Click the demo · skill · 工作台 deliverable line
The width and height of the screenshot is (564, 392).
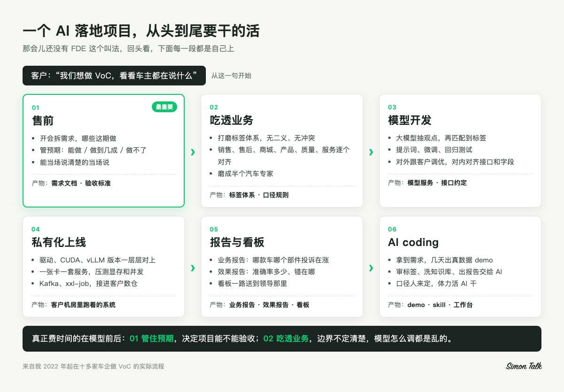pyautogui.click(x=431, y=305)
